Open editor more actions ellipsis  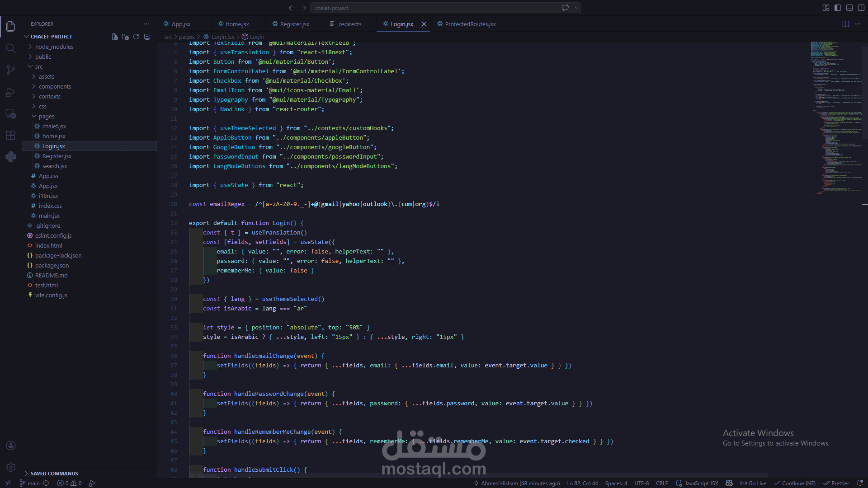858,24
